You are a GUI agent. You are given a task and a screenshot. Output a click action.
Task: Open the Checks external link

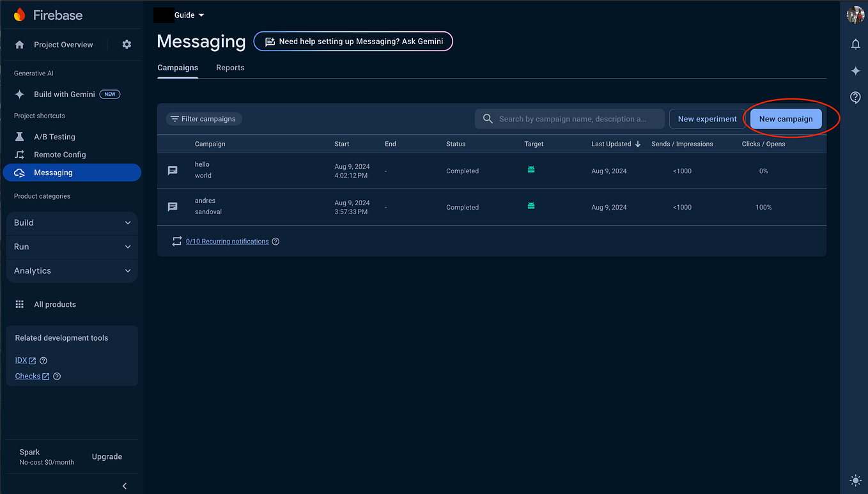(x=32, y=376)
